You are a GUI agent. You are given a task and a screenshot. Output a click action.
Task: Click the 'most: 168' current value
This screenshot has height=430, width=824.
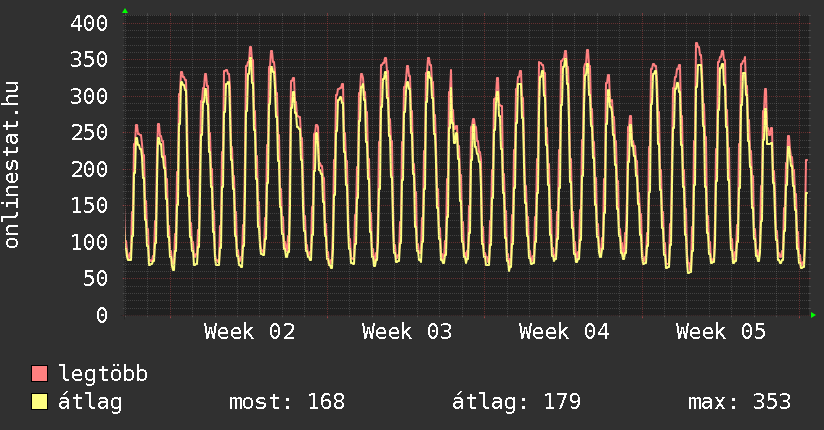(x=287, y=402)
